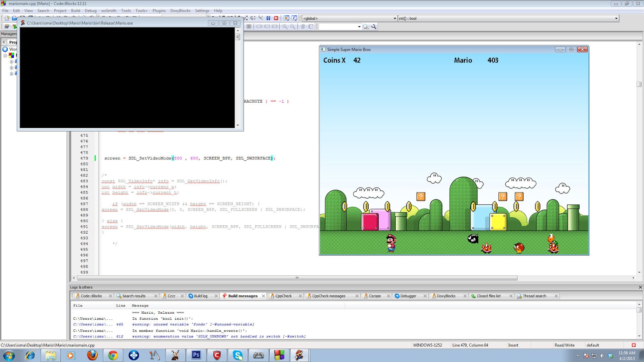Click the WINDOWS-1252 encoding status field

point(427,345)
